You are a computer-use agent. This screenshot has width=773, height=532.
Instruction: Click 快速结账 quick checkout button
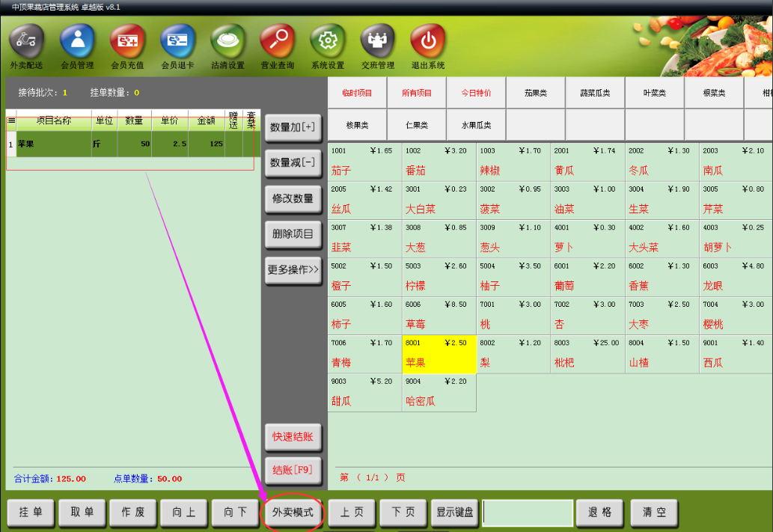293,436
